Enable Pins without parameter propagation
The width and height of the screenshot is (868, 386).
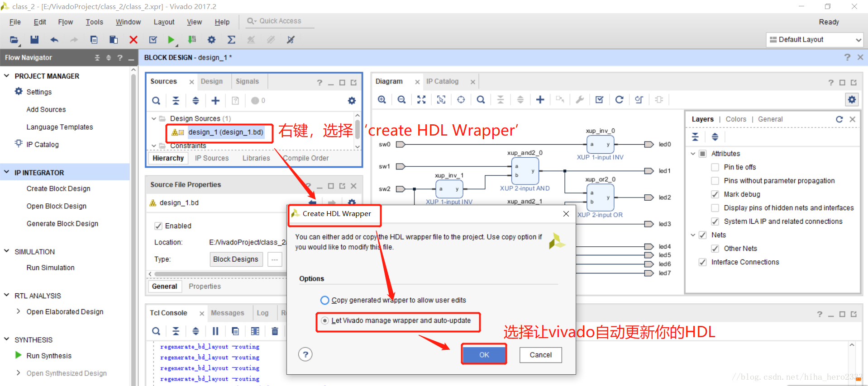(715, 181)
